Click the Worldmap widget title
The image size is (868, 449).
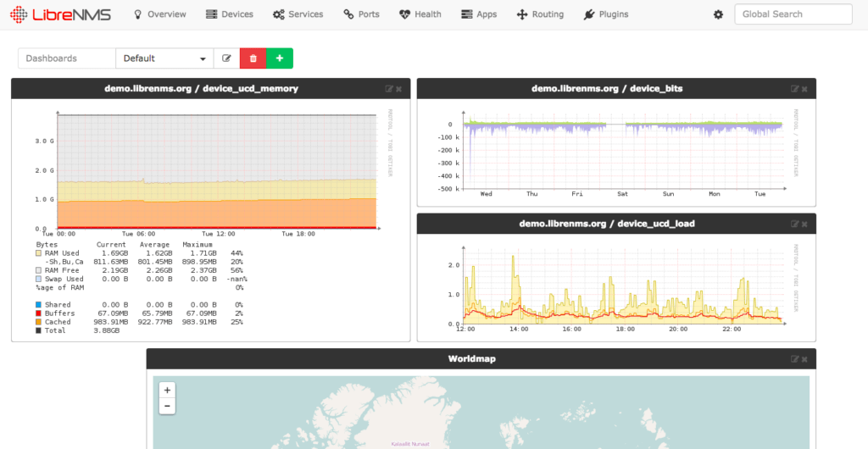[x=471, y=359]
